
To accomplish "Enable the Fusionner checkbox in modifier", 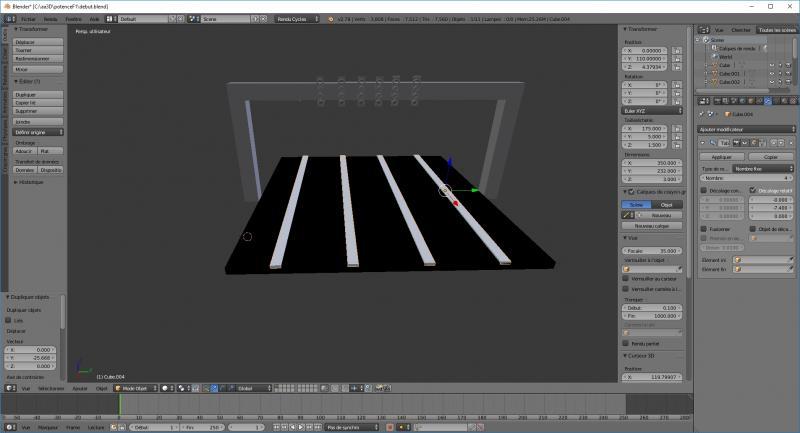I will (x=703, y=228).
